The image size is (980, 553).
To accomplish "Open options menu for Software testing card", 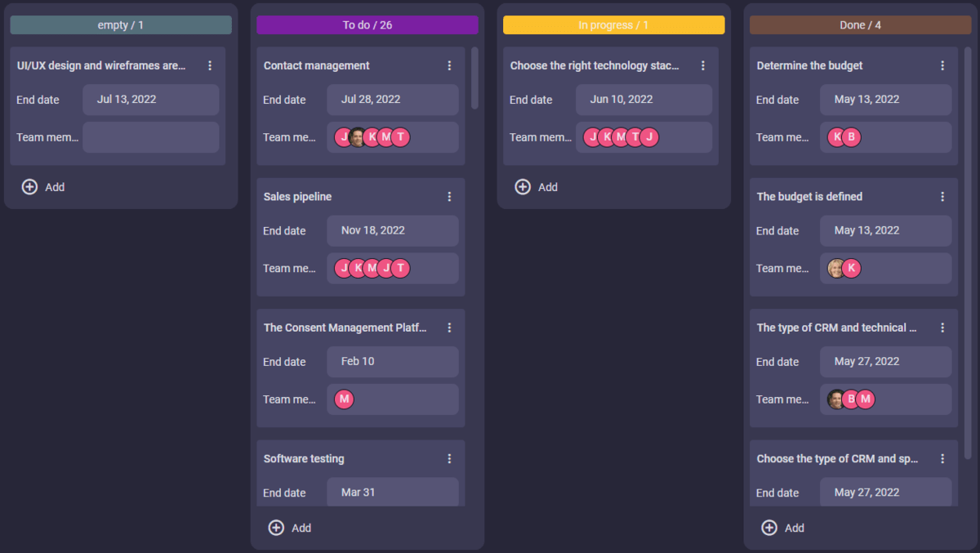I will [449, 459].
